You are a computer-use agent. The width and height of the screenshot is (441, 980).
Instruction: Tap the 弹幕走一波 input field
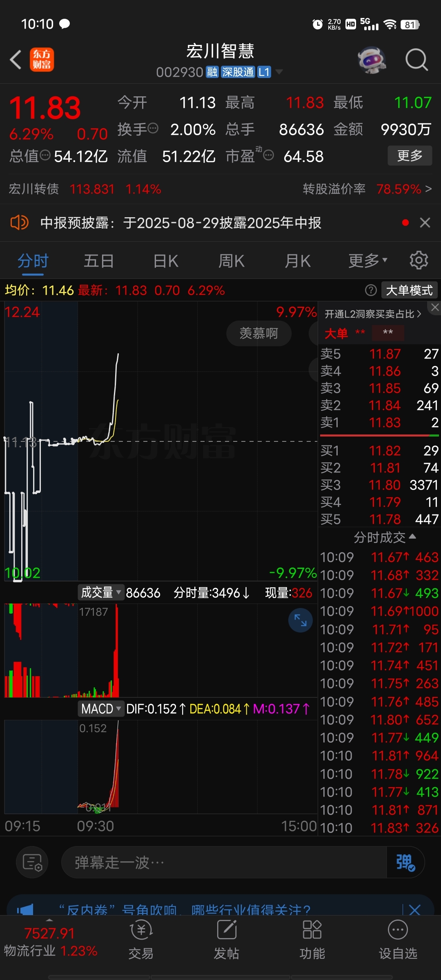tap(224, 862)
